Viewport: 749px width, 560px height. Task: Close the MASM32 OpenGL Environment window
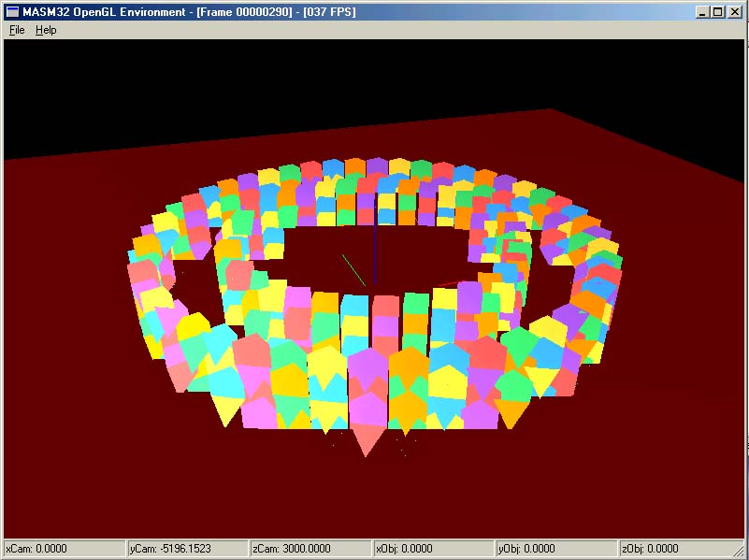735,12
